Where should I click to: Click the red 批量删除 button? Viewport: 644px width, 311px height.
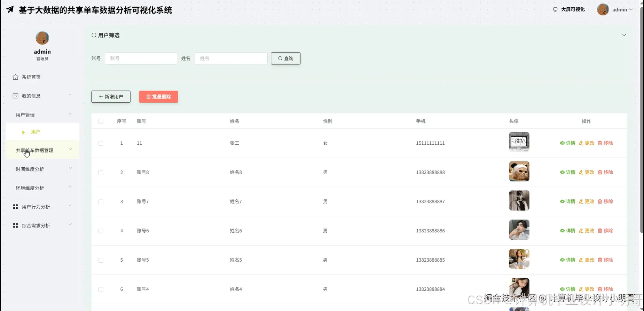click(158, 97)
